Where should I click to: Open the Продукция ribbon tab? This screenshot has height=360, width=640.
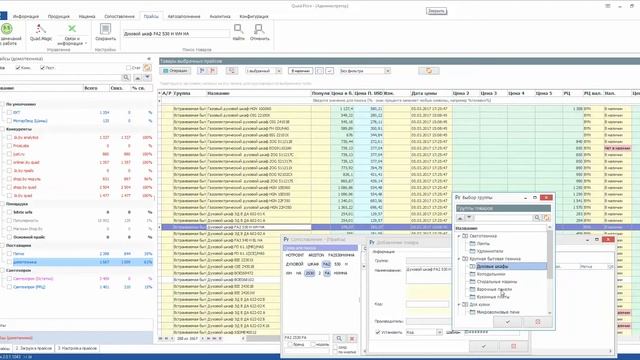click(x=58, y=16)
